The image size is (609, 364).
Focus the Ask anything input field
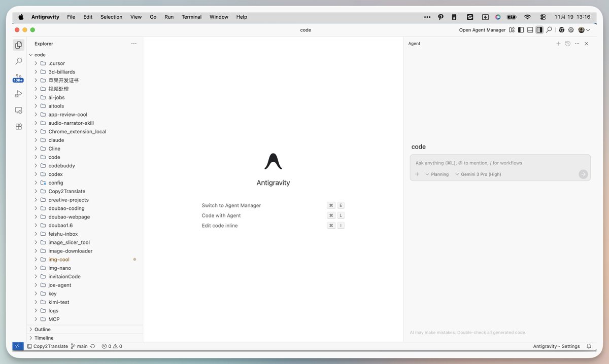[500, 163]
